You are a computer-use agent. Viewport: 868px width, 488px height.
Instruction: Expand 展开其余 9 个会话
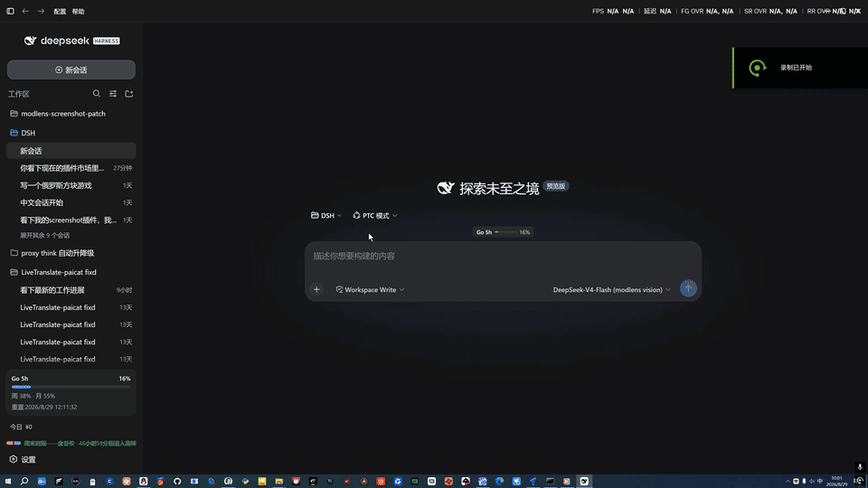click(45, 235)
